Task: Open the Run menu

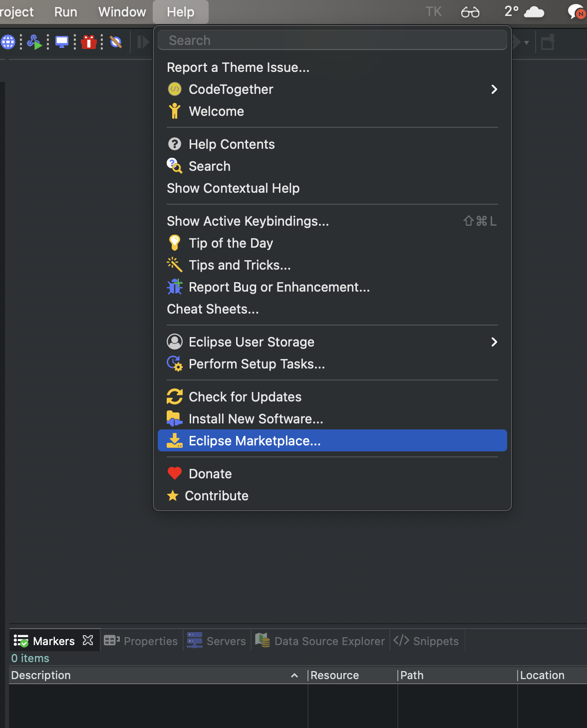Action: point(66,12)
